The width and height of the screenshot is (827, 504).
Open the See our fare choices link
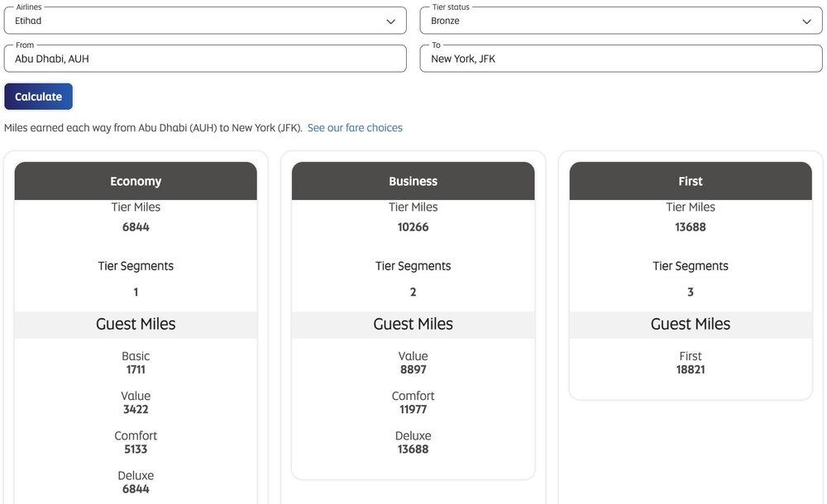coord(355,128)
